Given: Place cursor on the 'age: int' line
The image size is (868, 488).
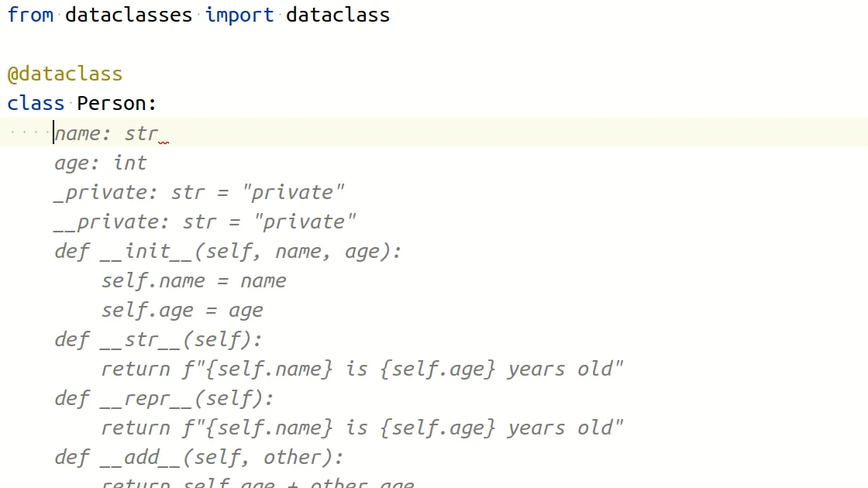Looking at the screenshot, I should (100, 163).
